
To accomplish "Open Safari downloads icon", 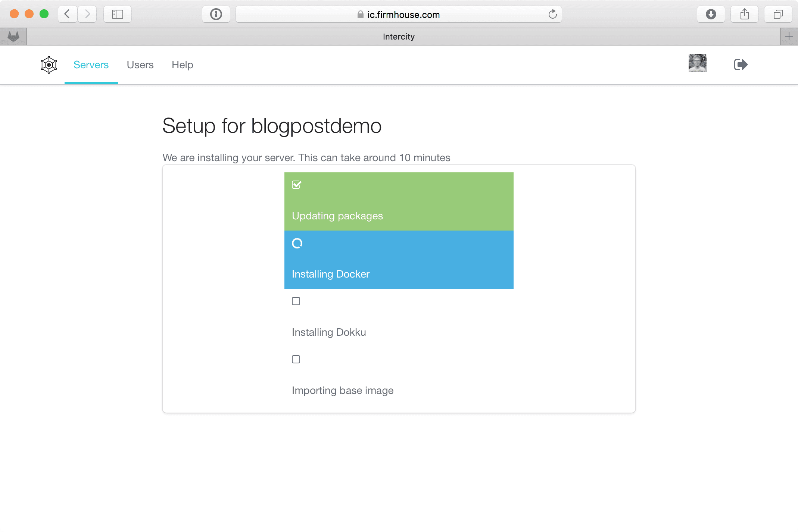I will click(x=711, y=15).
